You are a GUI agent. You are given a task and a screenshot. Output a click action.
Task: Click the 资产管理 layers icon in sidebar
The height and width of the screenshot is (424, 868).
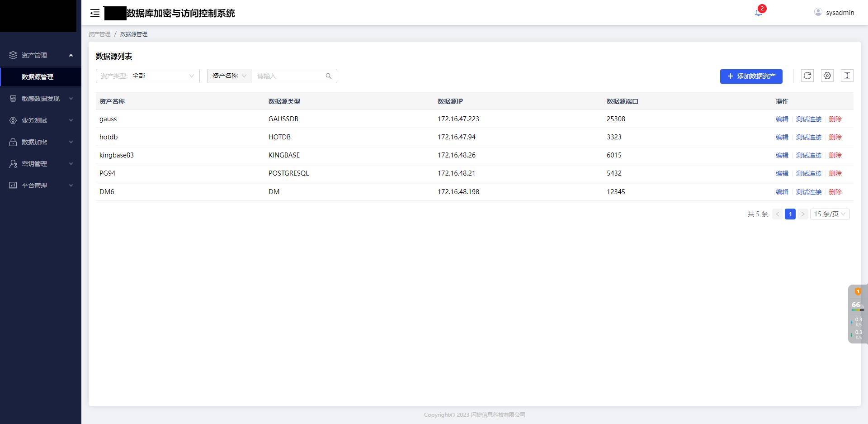13,55
